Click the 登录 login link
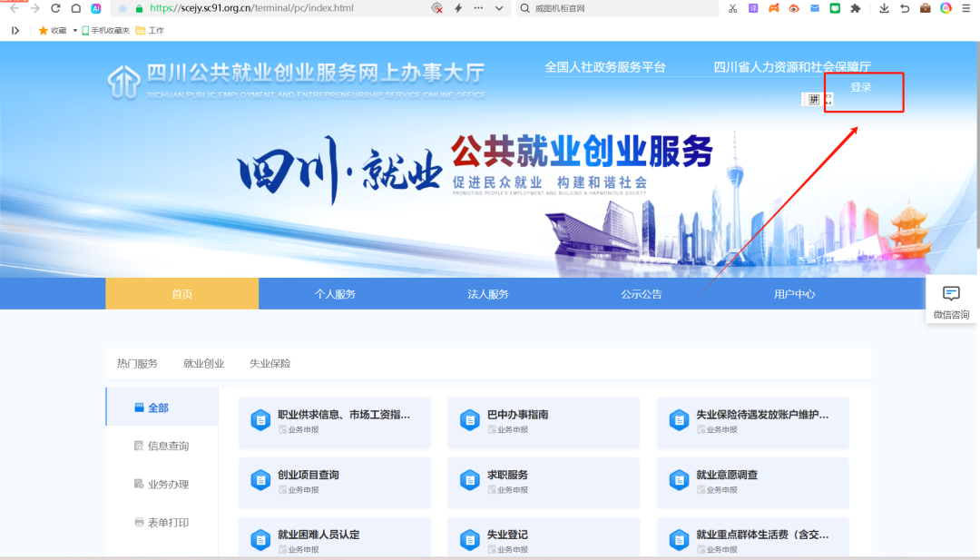Viewport: 980px width, 560px height. click(860, 87)
